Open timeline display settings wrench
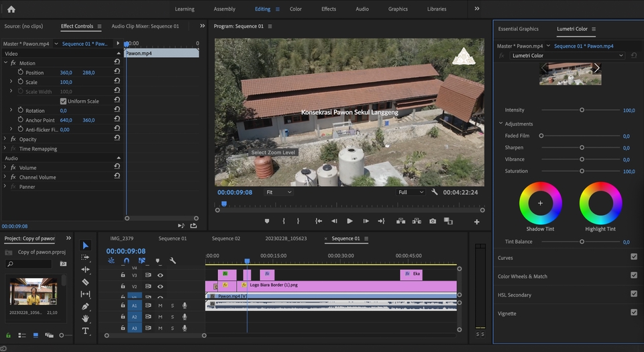 (x=173, y=261)
